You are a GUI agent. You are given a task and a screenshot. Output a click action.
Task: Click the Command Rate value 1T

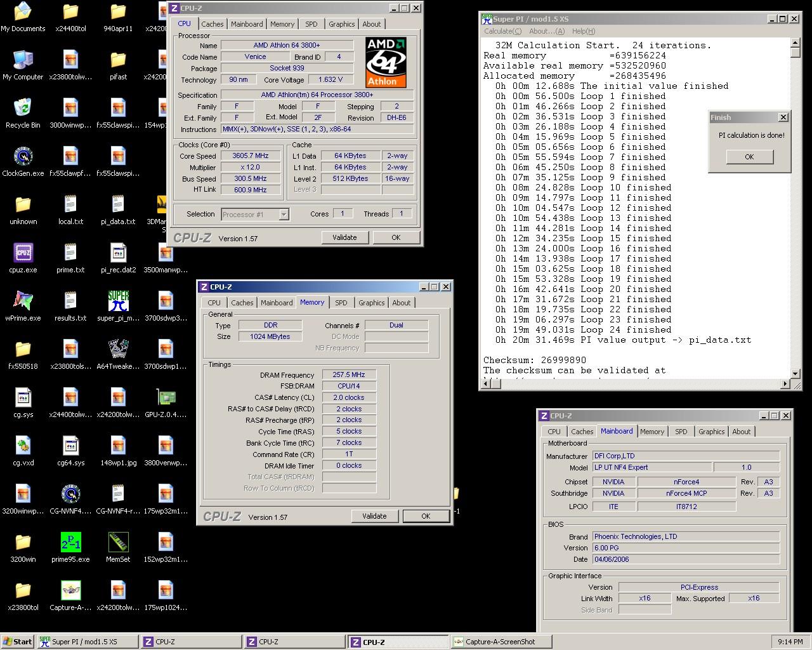point(349,454)
